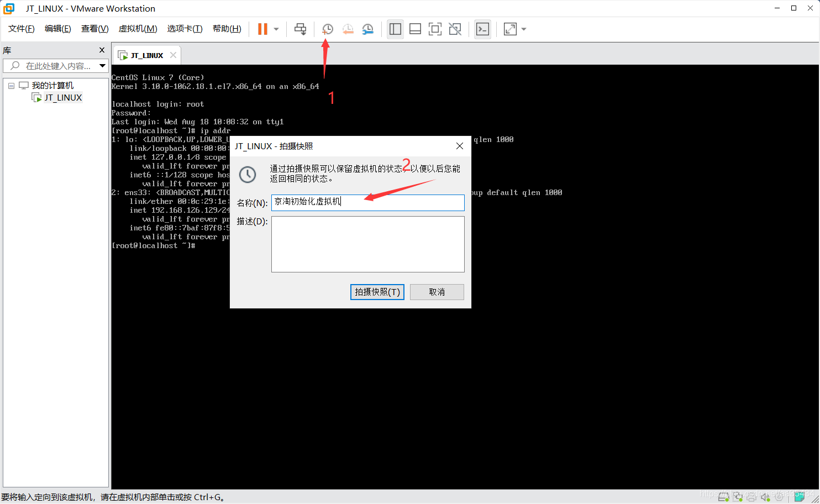This screenshot has width=820, height=504.
Task: Click the hard disk status bar icon
Action: click(723, 497)
